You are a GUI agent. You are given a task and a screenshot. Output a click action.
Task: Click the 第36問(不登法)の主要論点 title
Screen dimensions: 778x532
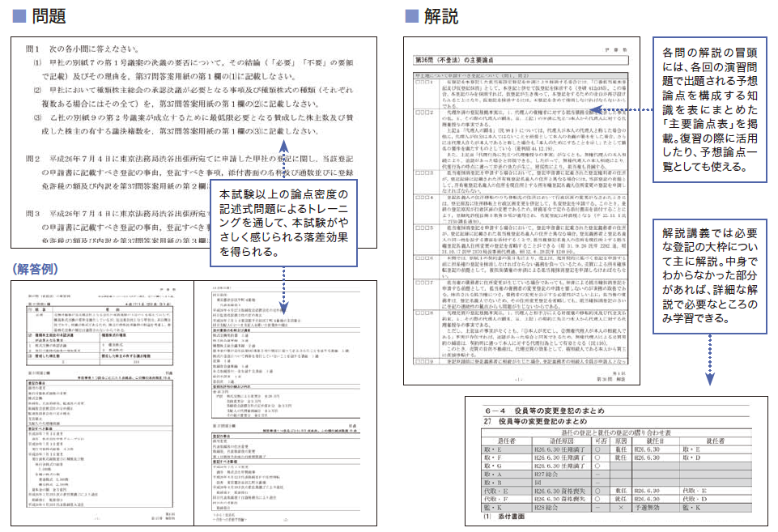(454, 60)
